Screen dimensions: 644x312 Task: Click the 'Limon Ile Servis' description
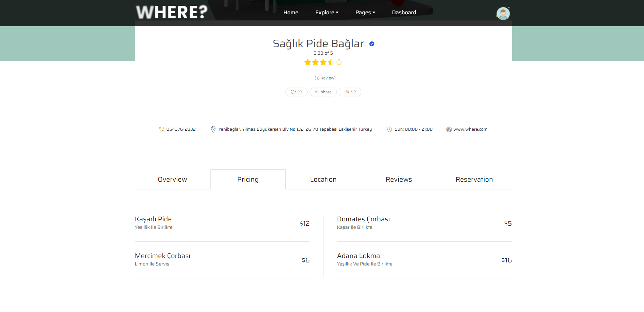click(152, 264)
